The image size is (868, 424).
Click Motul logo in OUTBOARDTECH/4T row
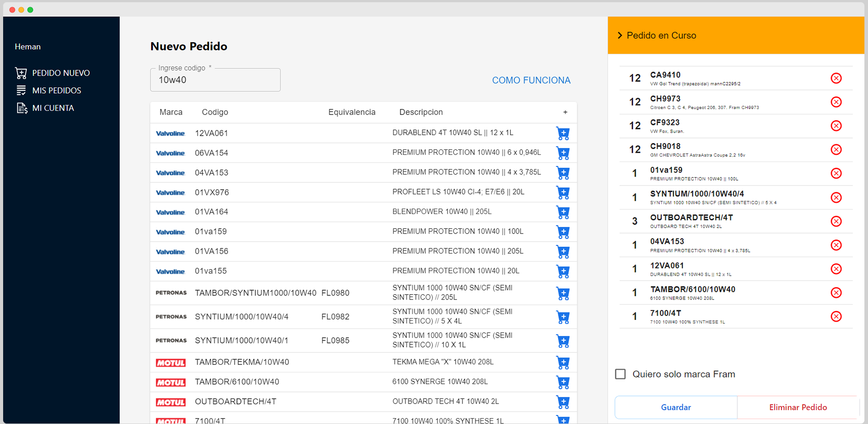(170, 402)
